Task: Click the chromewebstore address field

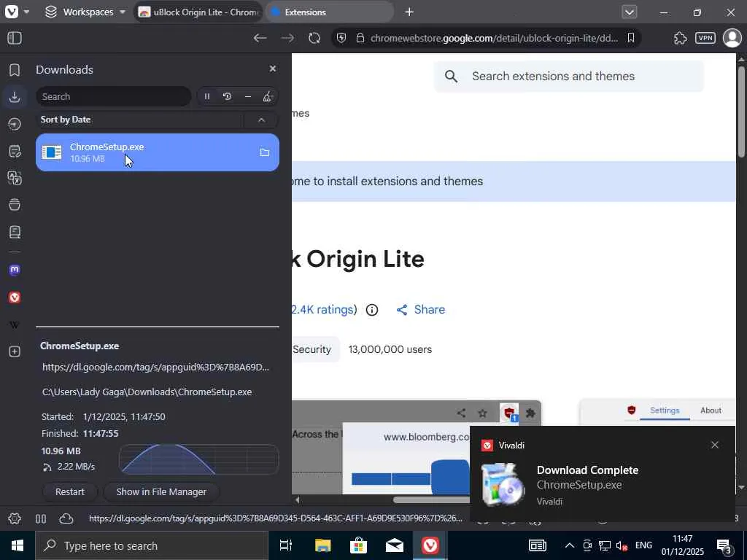Action: (x=494, y=38)
